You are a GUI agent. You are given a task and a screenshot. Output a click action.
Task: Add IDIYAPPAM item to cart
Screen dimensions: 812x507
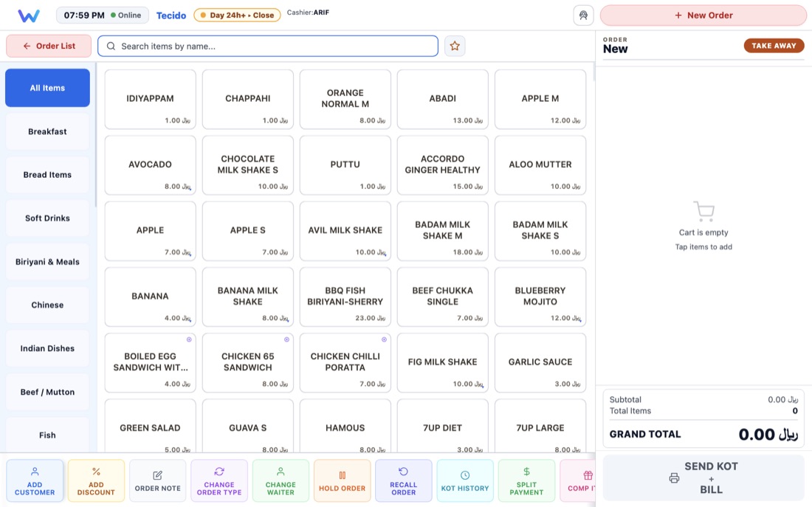click(150, 100)
